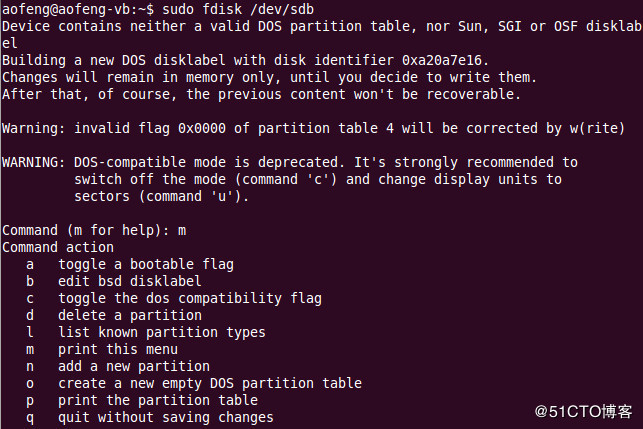The width and height of the screenshot is (643, 429).
Task: Click the 'quit without saving changes' line
Action: (165, 417)
